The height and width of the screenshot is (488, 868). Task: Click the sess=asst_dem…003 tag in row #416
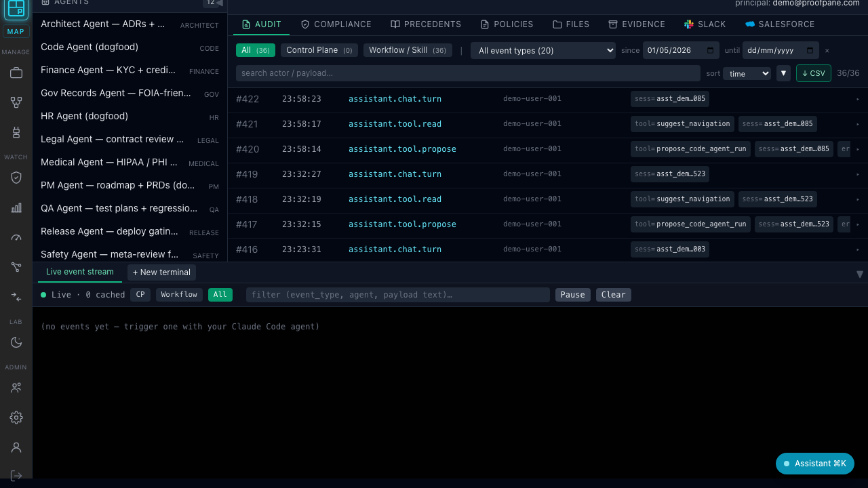[x=670, y=249]
